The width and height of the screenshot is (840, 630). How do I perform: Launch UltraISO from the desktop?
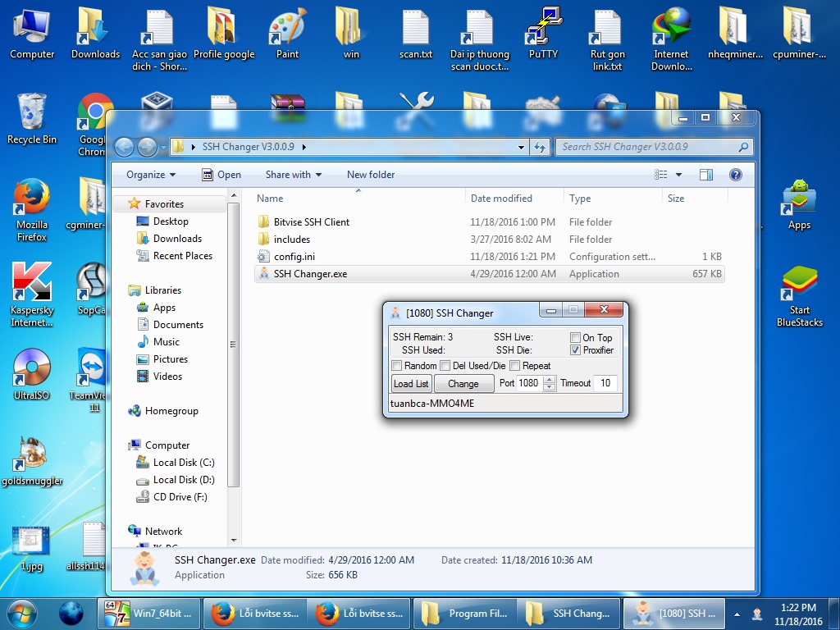click(32, 374)
